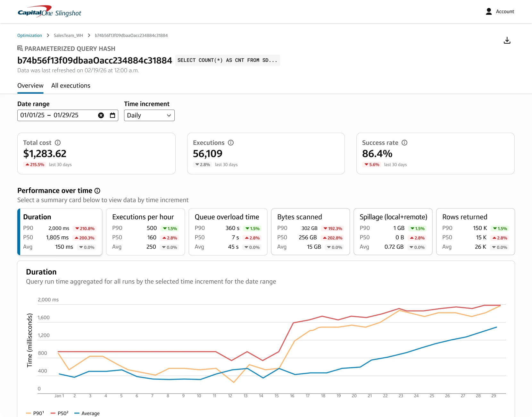Image resolution: width=532 pixels, height=417 pixels.
Task: Click the Capital One Slingshot logo
Action: coord(49,12)
